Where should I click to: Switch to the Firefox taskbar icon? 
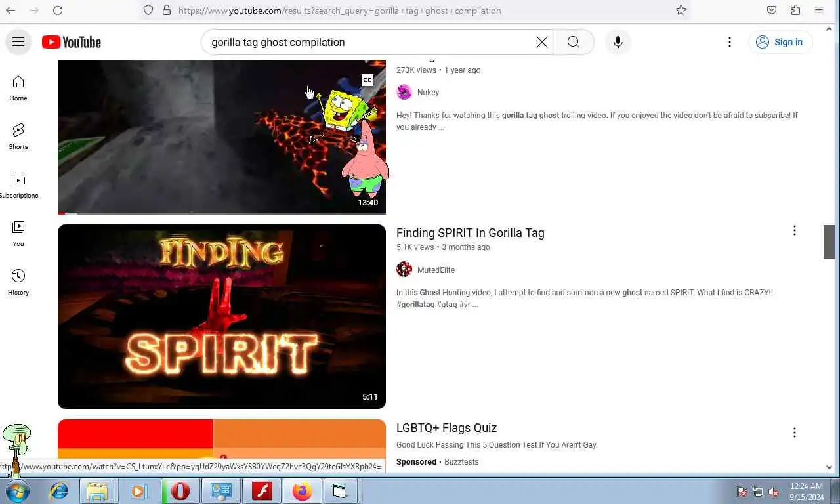303,491
